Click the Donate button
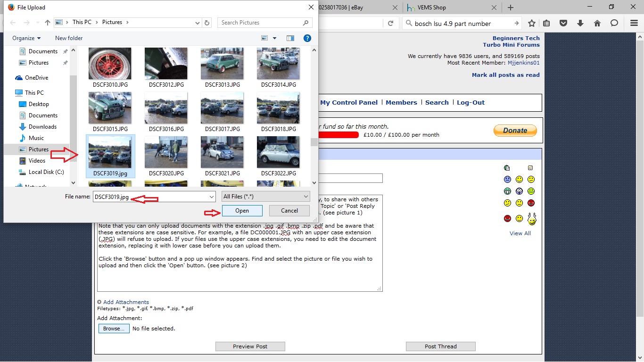This screenshot has width=644, height=362. 515,131
